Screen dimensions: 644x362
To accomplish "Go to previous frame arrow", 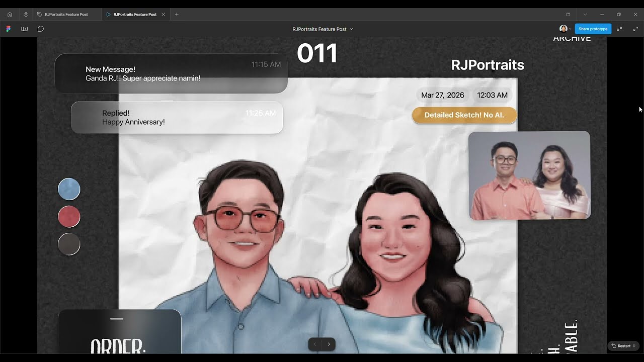I will (315, 344).
